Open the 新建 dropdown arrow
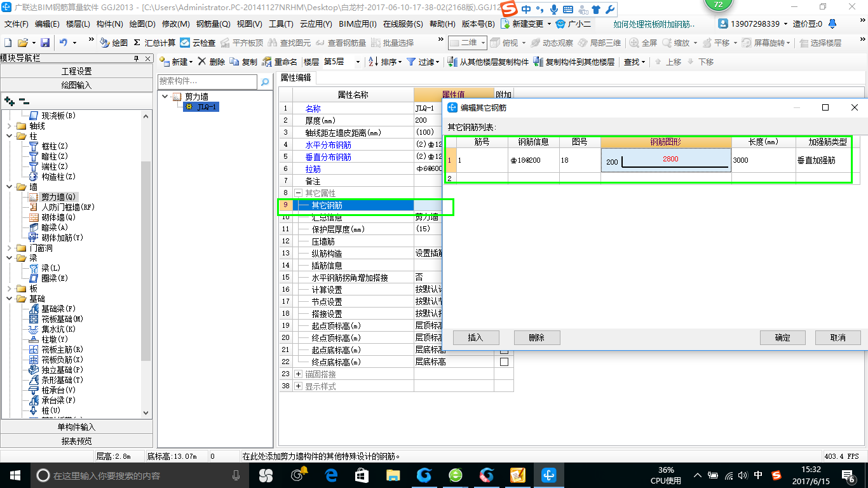 (x=191, y=62)
